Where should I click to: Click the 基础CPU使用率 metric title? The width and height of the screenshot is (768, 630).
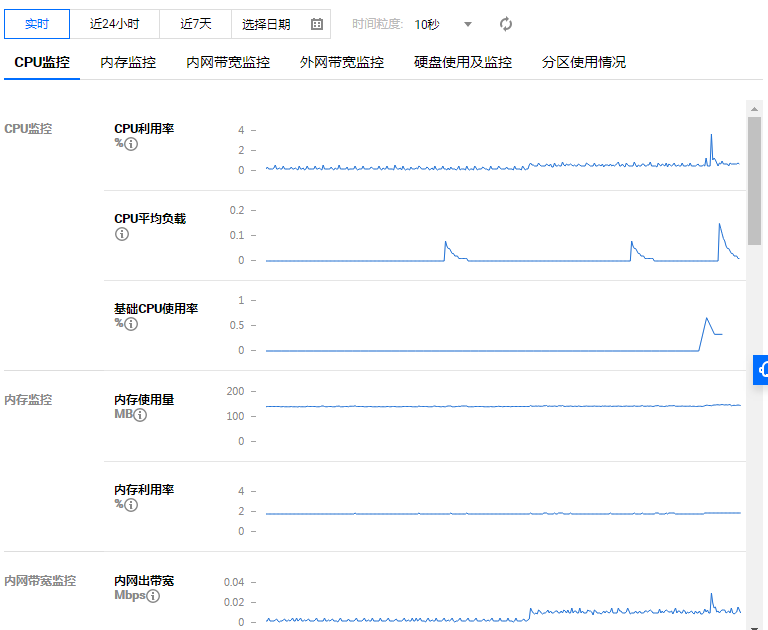(156, 309)
